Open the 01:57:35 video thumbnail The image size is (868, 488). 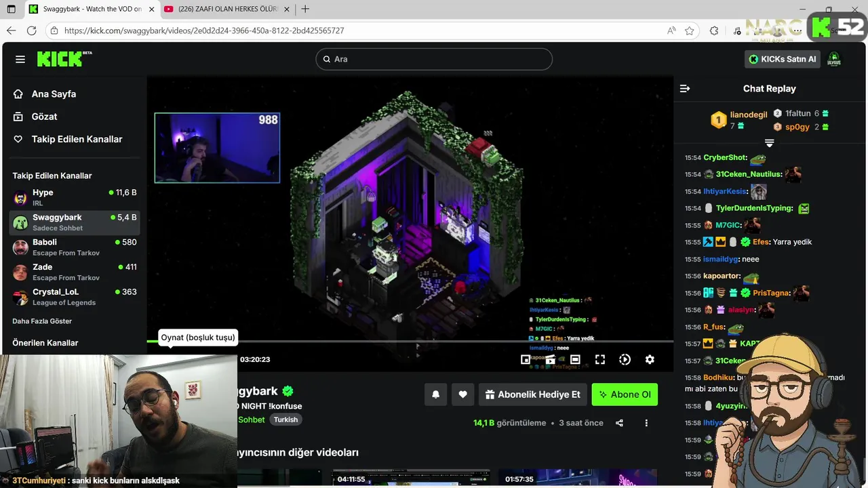[x=578, y=478]
